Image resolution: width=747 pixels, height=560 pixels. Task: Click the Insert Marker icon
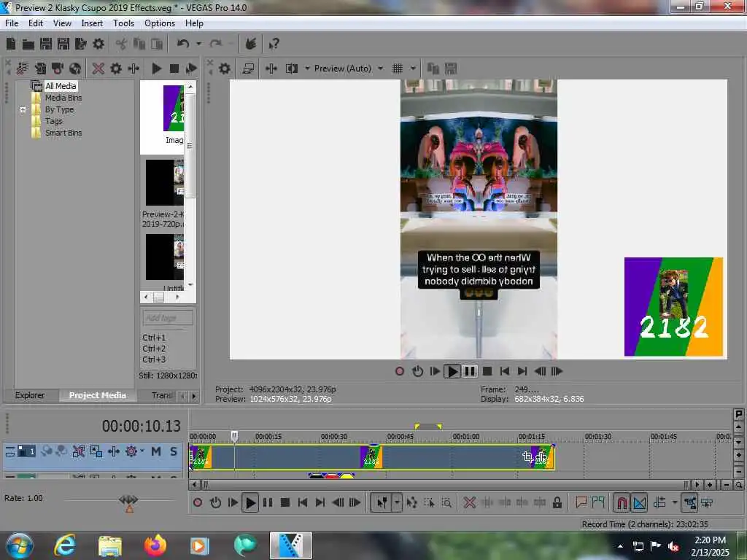581,502
